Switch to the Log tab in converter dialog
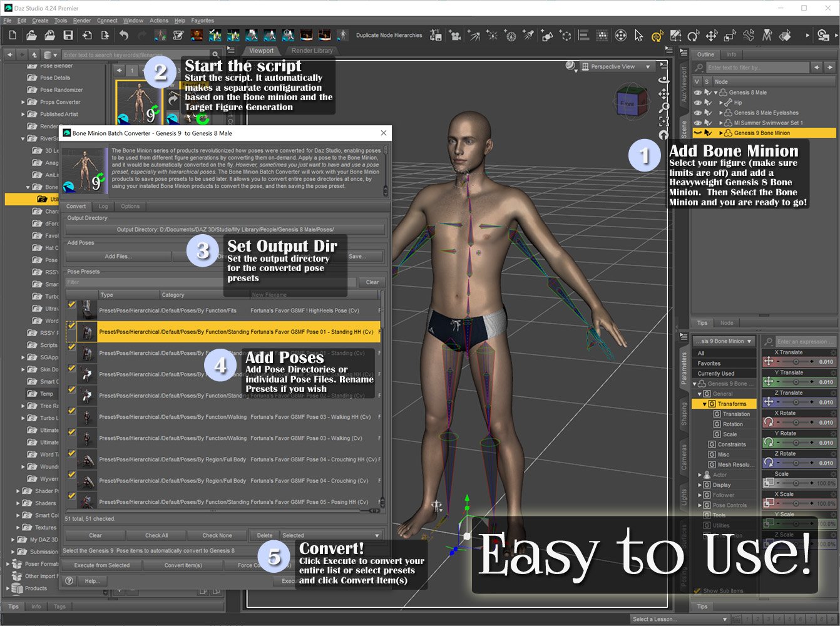This screenshot has height=626, width=840. tap(103, 206)
